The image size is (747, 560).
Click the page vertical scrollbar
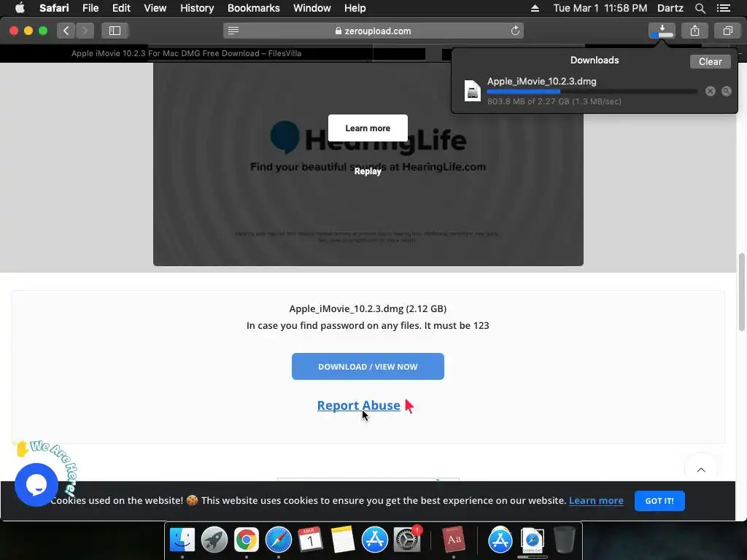point(741,292)
